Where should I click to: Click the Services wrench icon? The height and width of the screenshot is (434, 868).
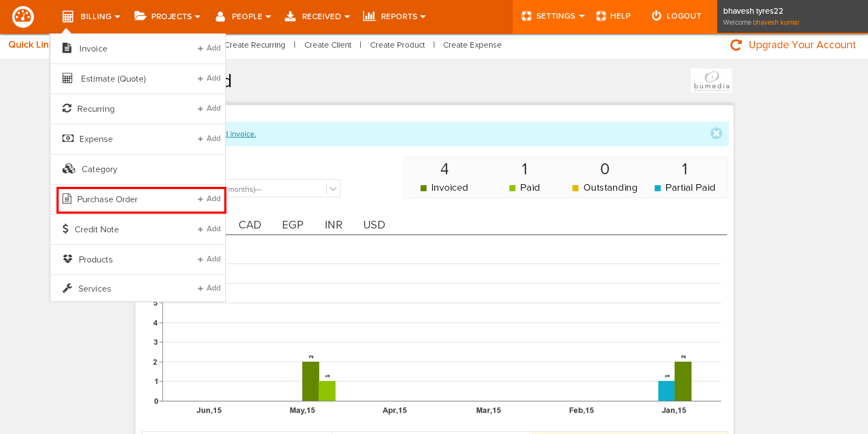(67, 288)
